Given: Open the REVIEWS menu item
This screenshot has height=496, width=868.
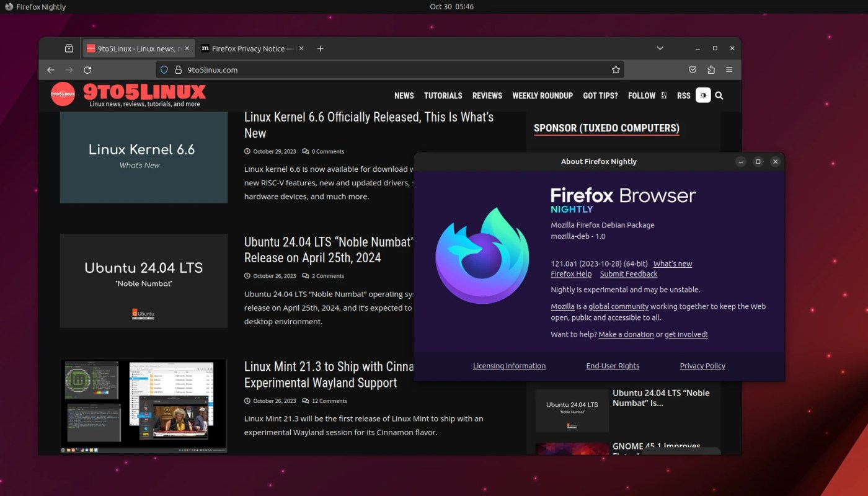Looking at the screenshot, I should pyautogui.click(x=487, y=95).
